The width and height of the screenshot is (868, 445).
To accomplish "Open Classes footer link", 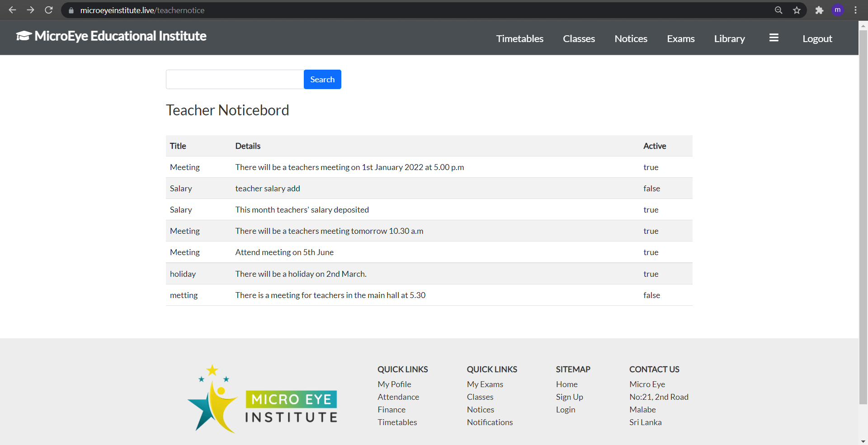I will pos(480,397).
